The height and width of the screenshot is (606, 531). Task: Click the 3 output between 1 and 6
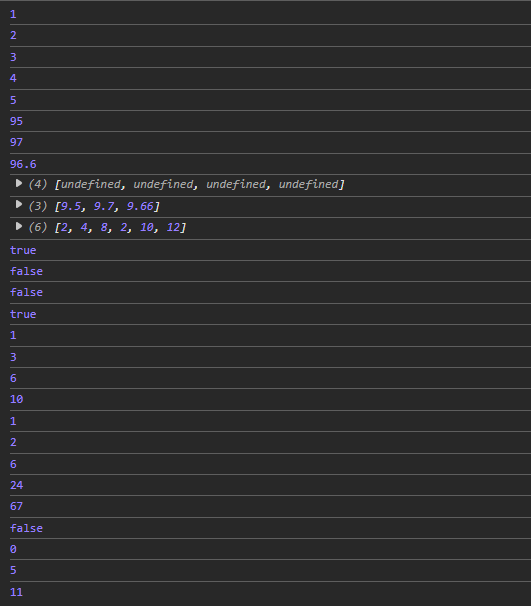point(13,357)
